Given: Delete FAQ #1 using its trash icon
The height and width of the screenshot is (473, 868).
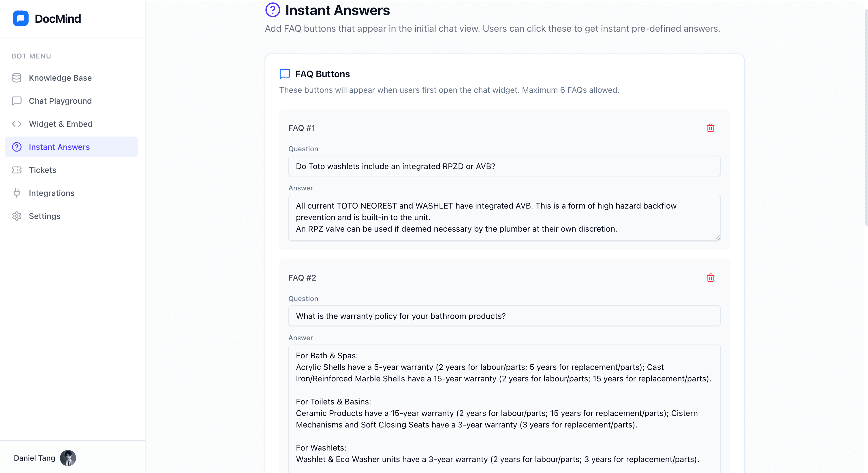Looking at the screenshot, I should click(x=710, y=128).
